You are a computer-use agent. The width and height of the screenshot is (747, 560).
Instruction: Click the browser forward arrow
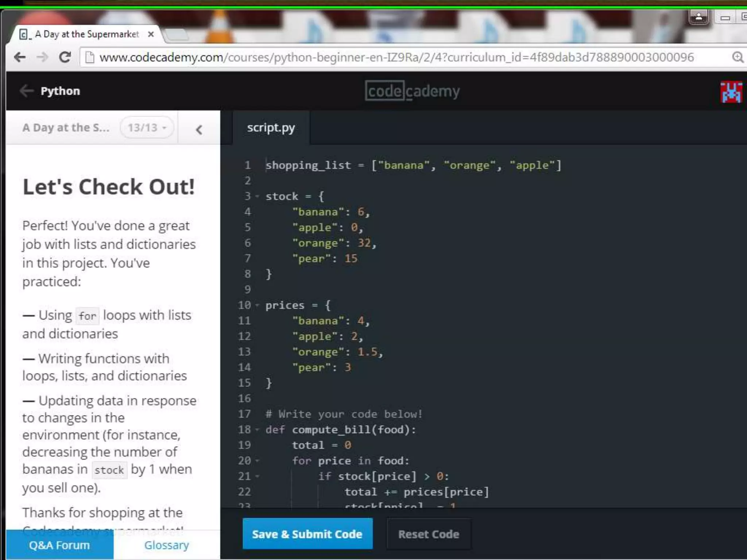[43, 57]
